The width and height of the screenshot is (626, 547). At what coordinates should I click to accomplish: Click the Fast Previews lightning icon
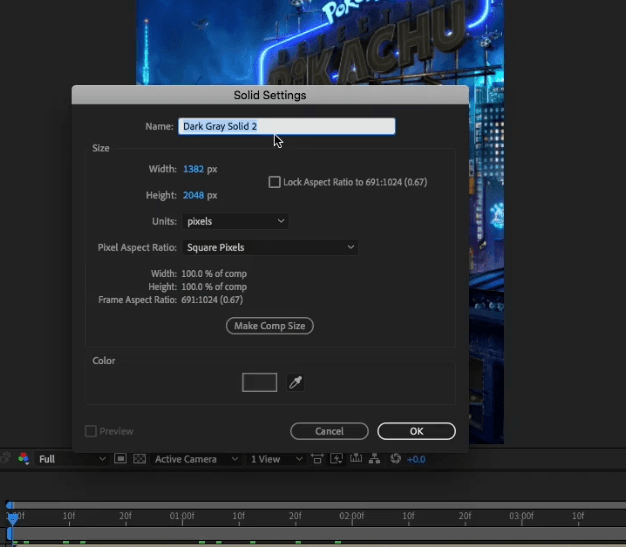click(336, 459)
